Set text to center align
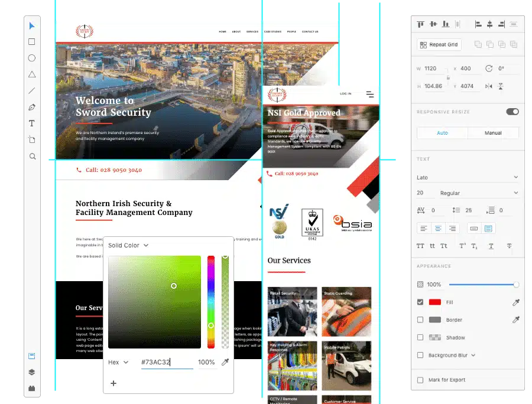 pyautogui.click(x=438, y=229)
